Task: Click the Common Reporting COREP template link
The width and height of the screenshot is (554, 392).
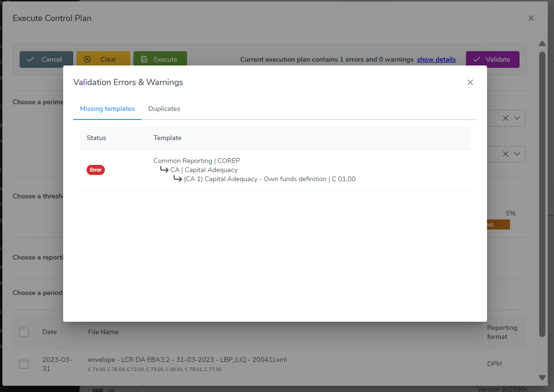Action: (197, 161)
